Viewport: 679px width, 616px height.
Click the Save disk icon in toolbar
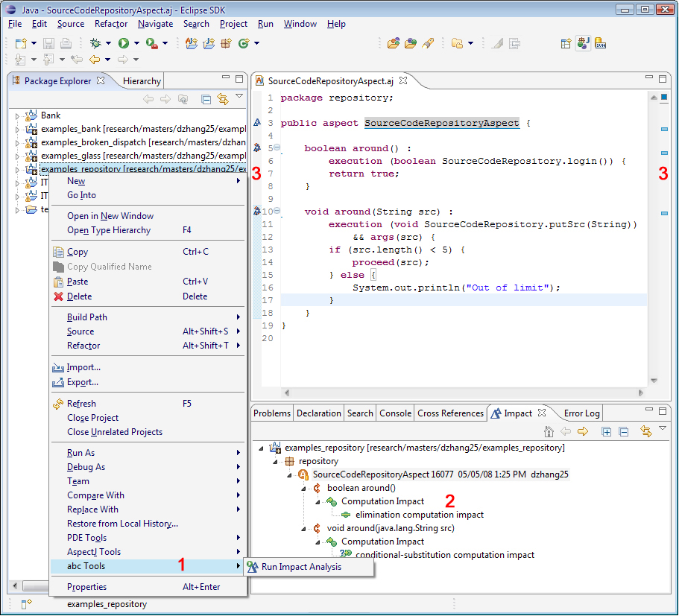coord(48,43)
